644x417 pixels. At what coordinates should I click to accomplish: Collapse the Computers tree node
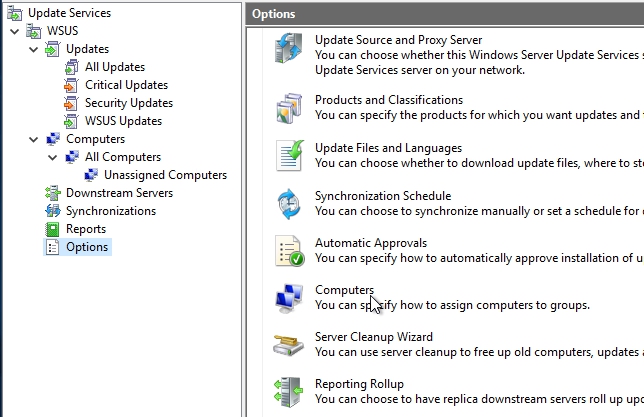33,139
